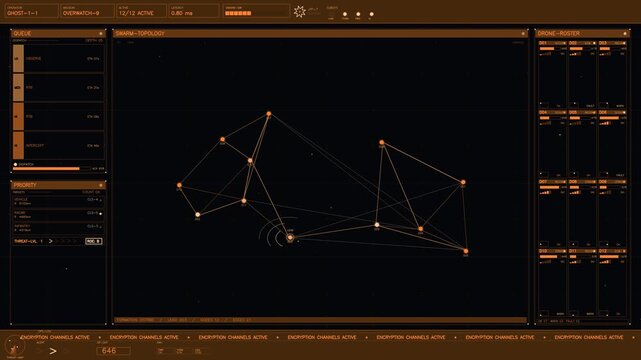Toggle the indicator on the INFANTRY priority row
Viewport: 641px width, 360px height.
pyautogui.click(x=101, y=227)
